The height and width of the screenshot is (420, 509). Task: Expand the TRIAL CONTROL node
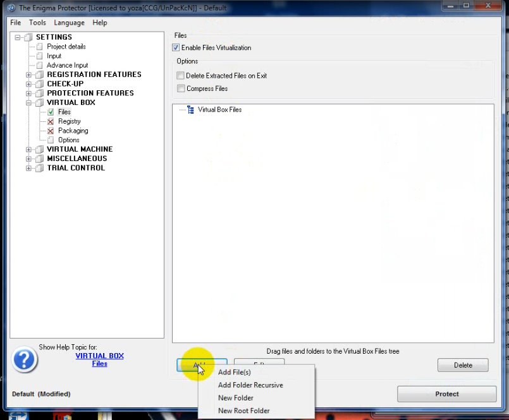(x=28, y=169)
